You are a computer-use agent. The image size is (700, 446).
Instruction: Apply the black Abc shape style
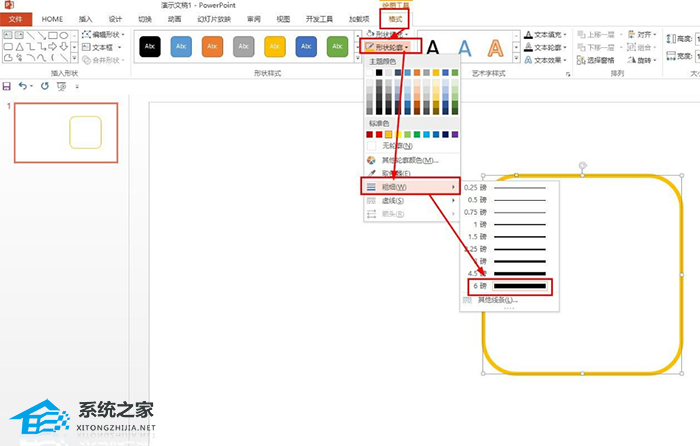coord(150,46)
